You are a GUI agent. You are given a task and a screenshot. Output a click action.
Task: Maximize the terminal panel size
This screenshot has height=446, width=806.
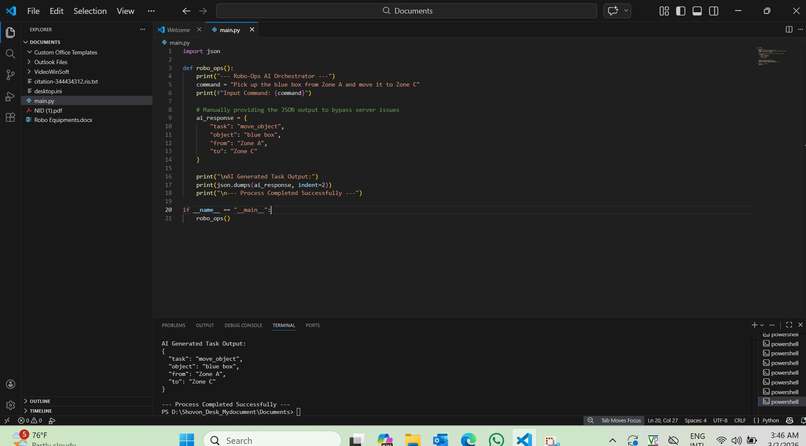(789, 325)
